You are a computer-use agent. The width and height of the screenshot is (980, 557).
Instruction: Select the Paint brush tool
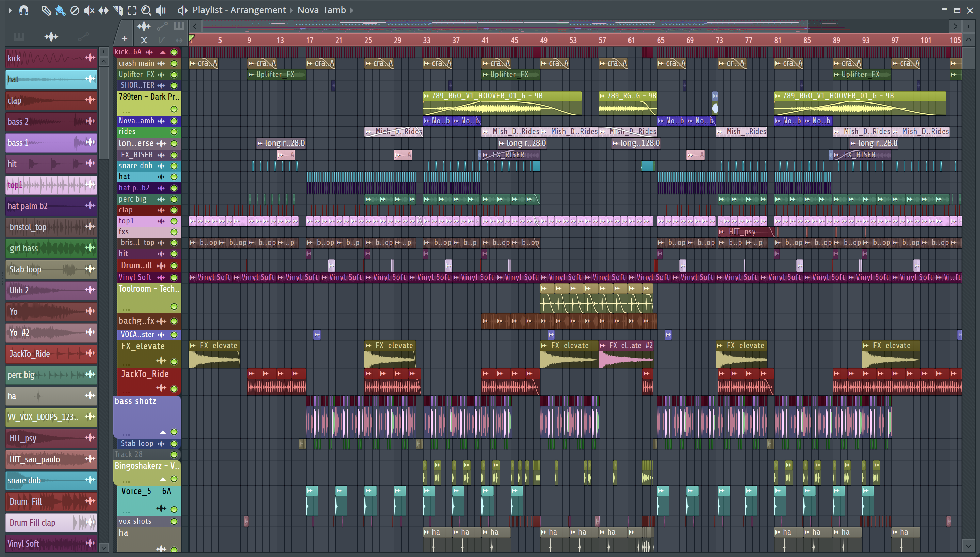(60, 10)
